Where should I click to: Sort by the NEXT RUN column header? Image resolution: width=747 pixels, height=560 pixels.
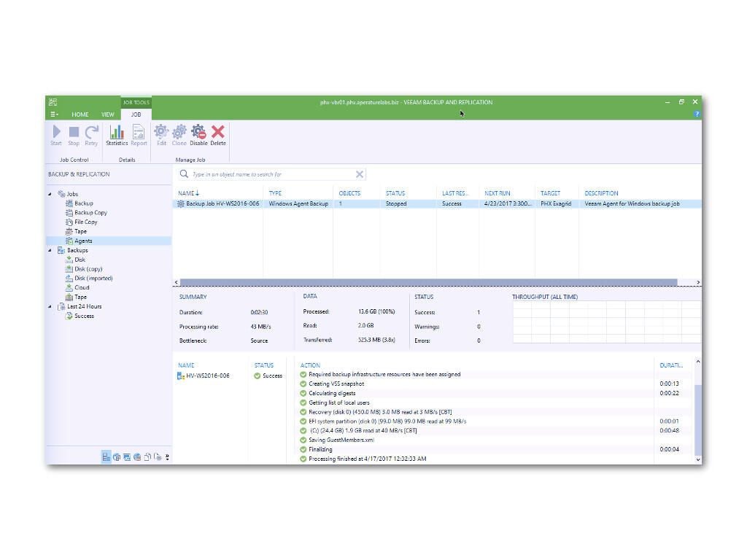(x=498, y=193)
